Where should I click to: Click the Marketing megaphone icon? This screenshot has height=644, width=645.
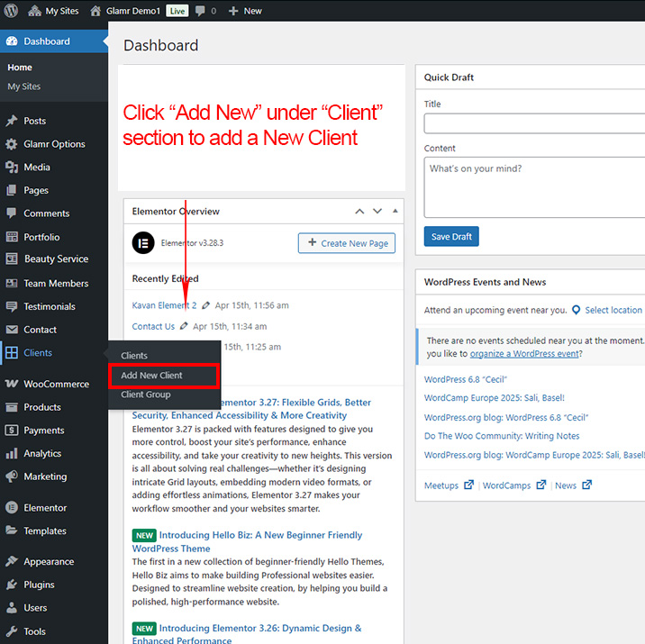pos(12,476)
